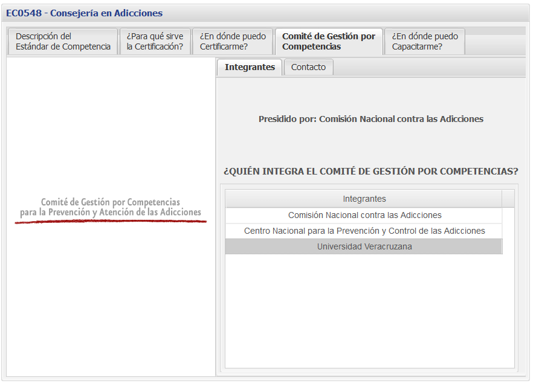The height and width of the screenshot is (392, 539).
Task: Open the ¿Para qué sirve la Certificación? tab
Action: coord(155,41)
